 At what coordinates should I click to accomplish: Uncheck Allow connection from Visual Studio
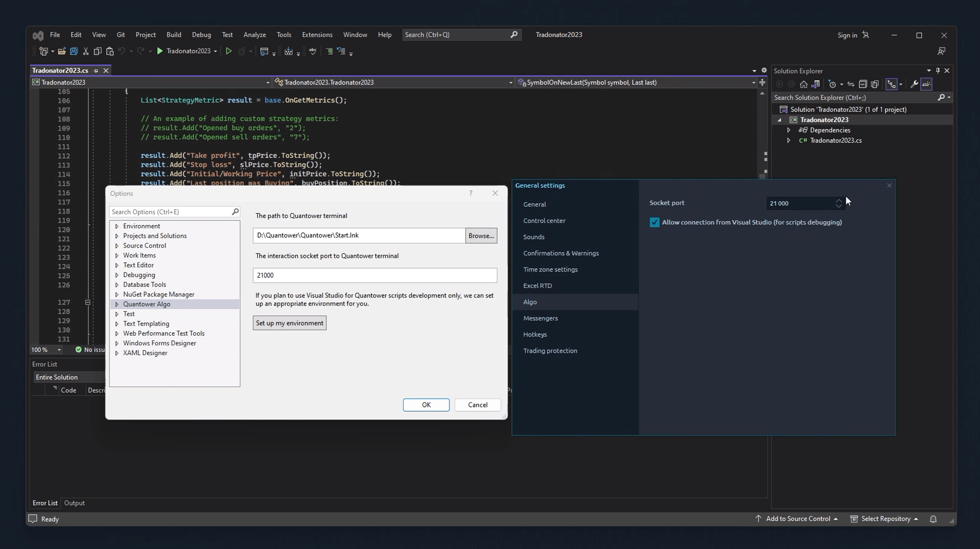pyautogui.click(x=654, y=222)
